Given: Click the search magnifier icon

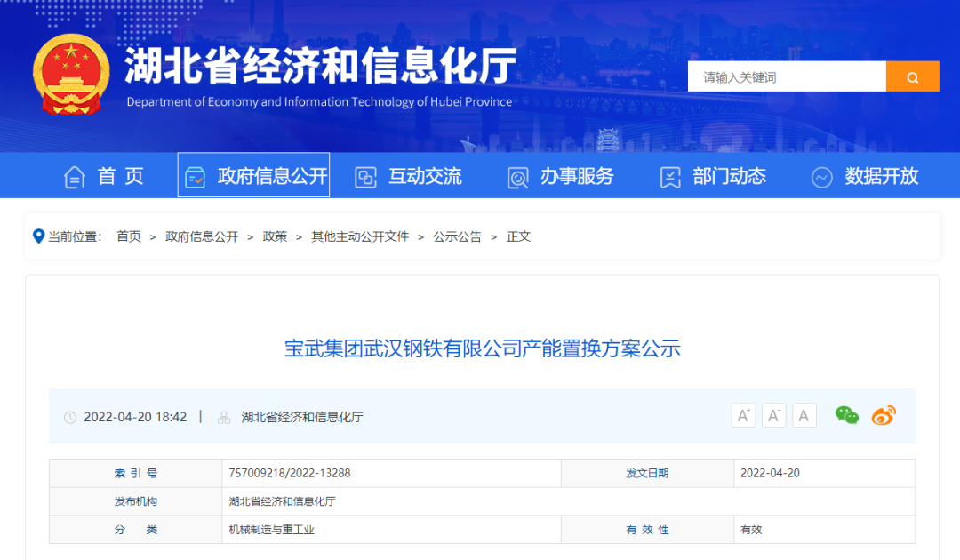Looking at the screenshot, I should 913,76.
